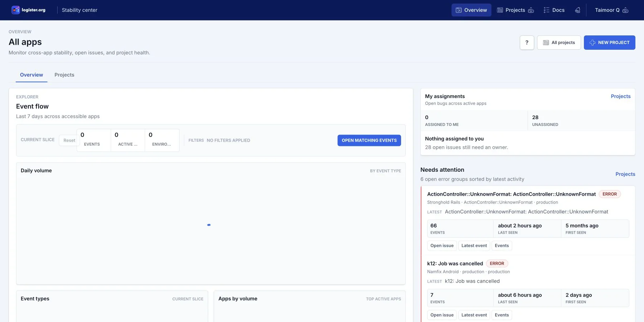Screen dimensions: 644x322
Task: Open issue for k12: Job was cancelled
Action: [442, 315]
